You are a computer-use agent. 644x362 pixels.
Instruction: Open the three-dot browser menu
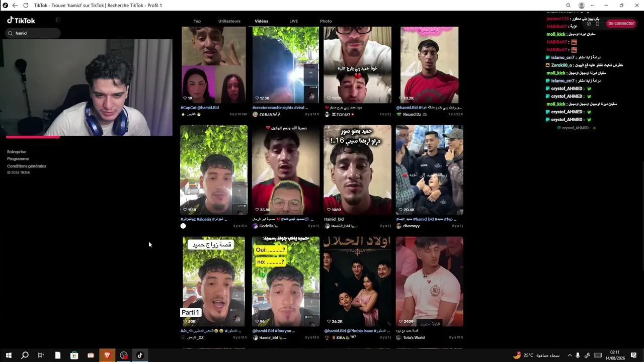coord(592,6)
